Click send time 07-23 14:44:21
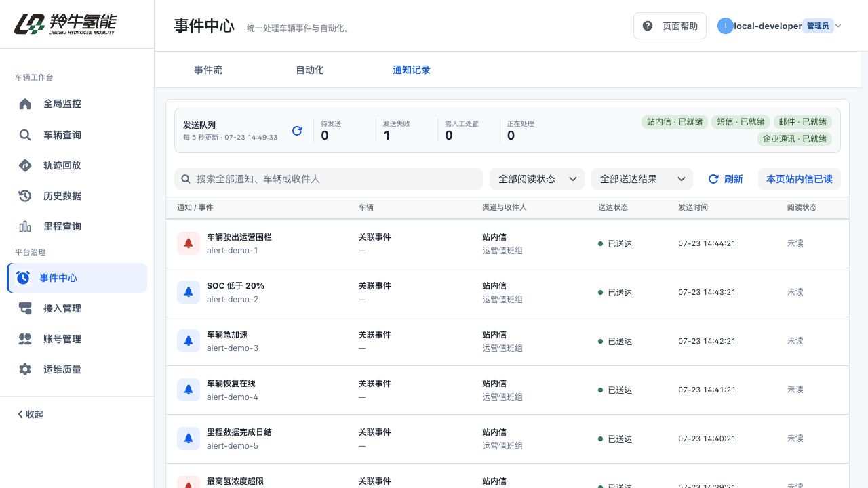 (x=707, y=243)
